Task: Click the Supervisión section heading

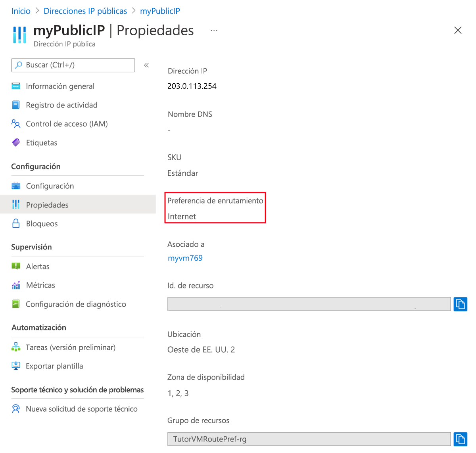Action: (31, 247)
